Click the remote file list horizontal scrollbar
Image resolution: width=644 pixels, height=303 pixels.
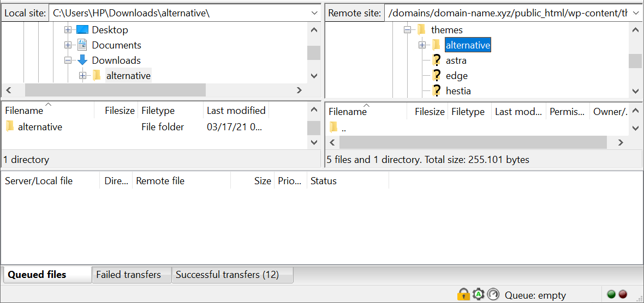click(x=473, y=142)
